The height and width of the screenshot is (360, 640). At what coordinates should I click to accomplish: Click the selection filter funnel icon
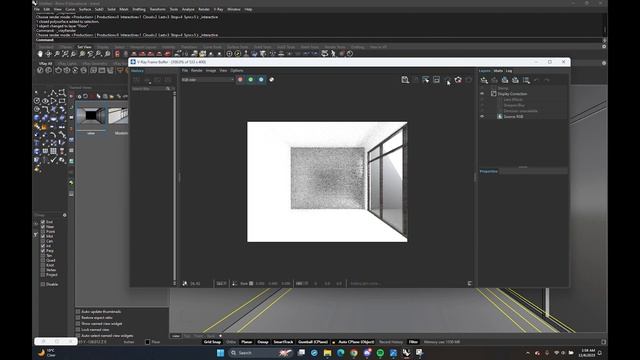point(36,235)
